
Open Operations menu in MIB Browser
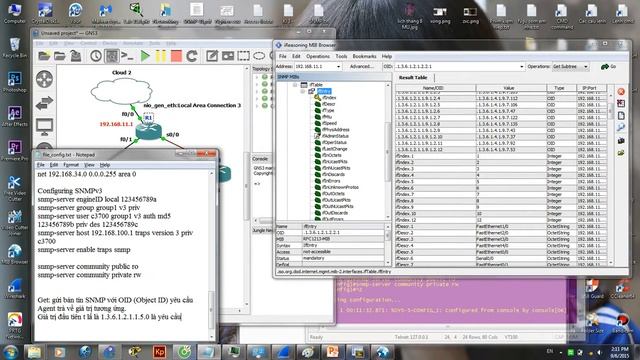(318, 56)
